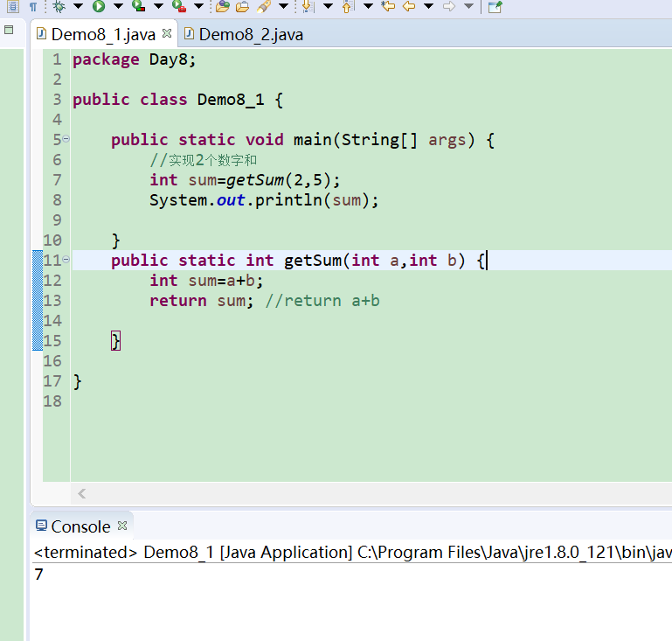Open the Run dropdown arrow
This screenshot has width=672, height=641.
pyautogui.click(x=118, y=6)
